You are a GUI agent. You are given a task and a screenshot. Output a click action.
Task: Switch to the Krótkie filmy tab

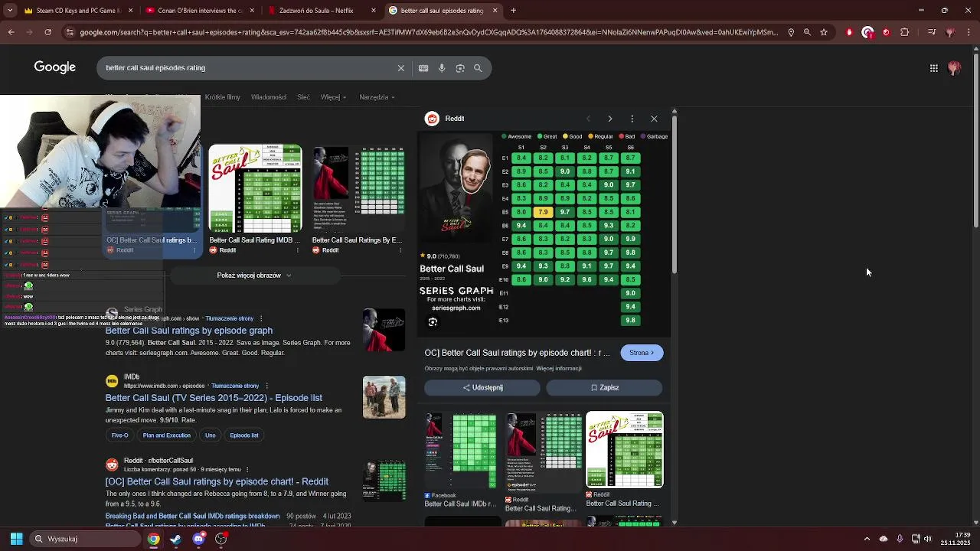pos(222,97)
